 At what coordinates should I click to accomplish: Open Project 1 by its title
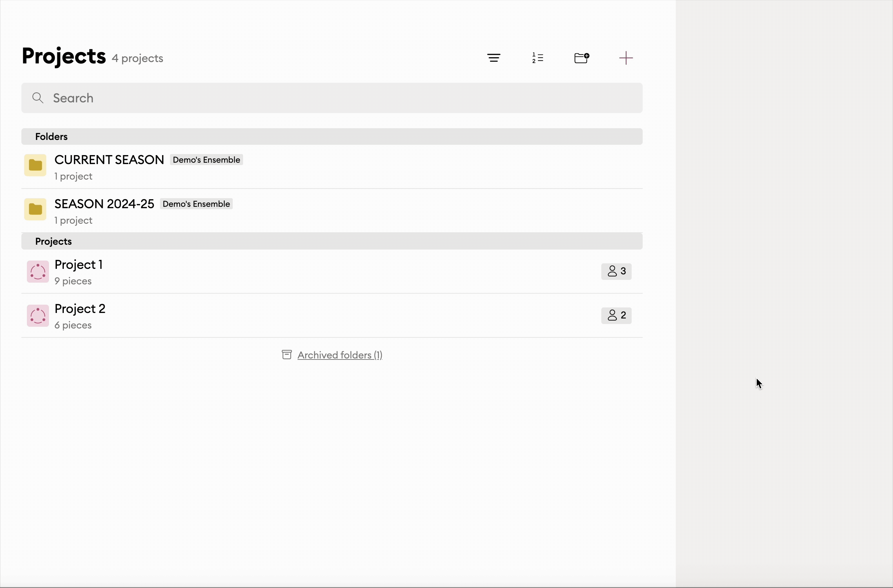(79, 265)
